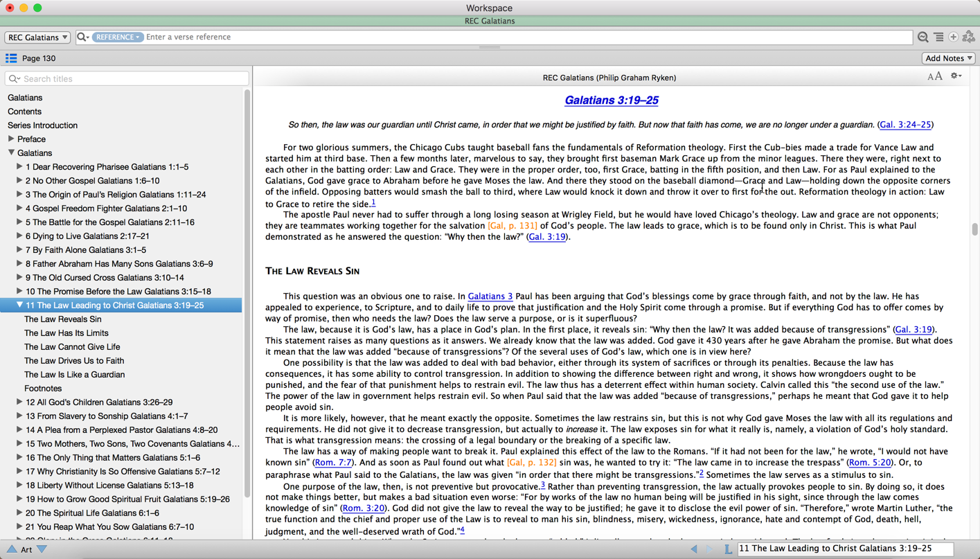Expand 5 The Battle for the Gospel

[19, 222]
